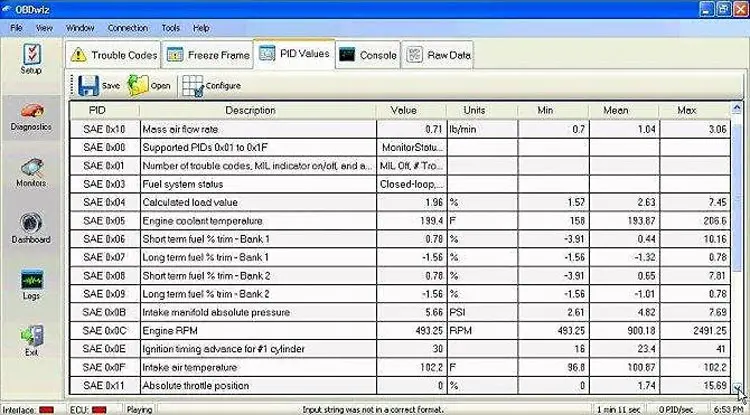Click the Save floppy disk icon

pyautogui.click(x=88, y=86)
